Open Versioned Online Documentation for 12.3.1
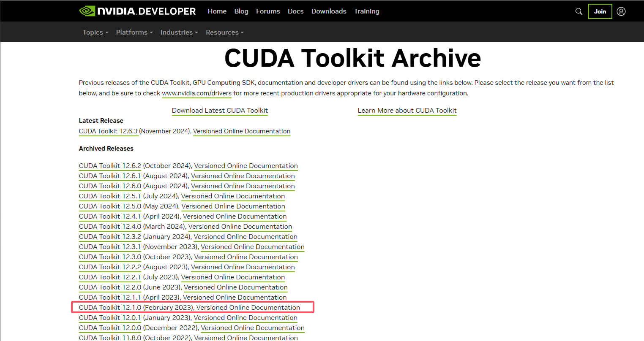This screenshot has height=341, width=644. tap(253, 247)
